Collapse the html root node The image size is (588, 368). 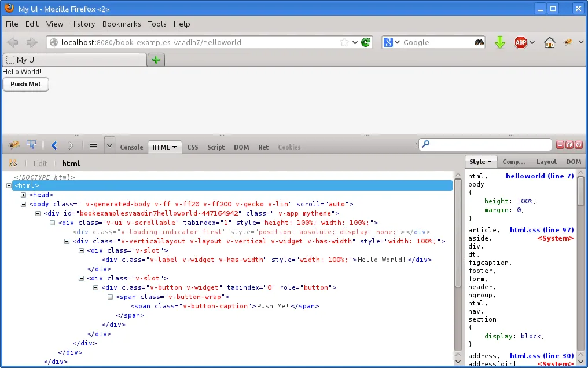8,185
